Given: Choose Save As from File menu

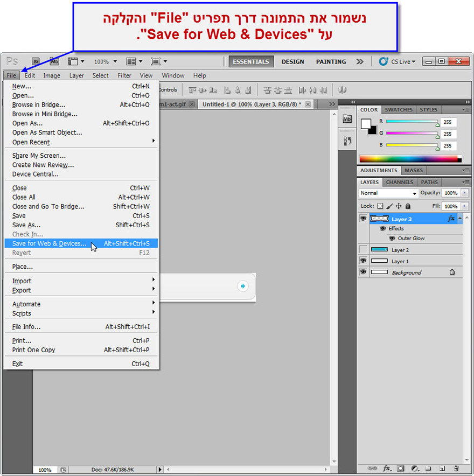Looking at the screenshot, I should (x=82, y=225).
